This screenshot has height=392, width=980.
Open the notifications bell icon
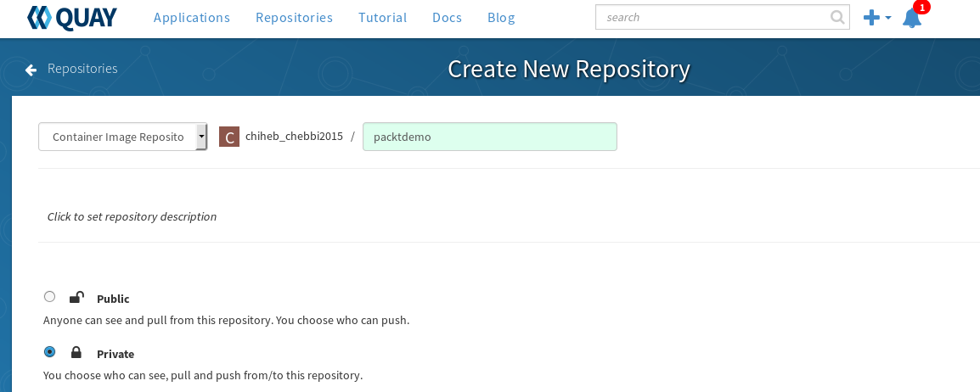click(x=912, y=18)
